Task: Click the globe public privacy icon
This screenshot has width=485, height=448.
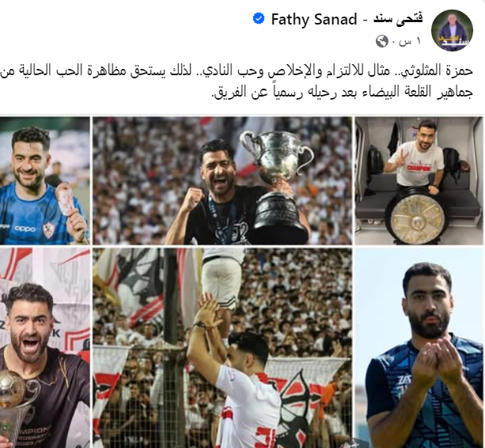Action: (382, 41)
